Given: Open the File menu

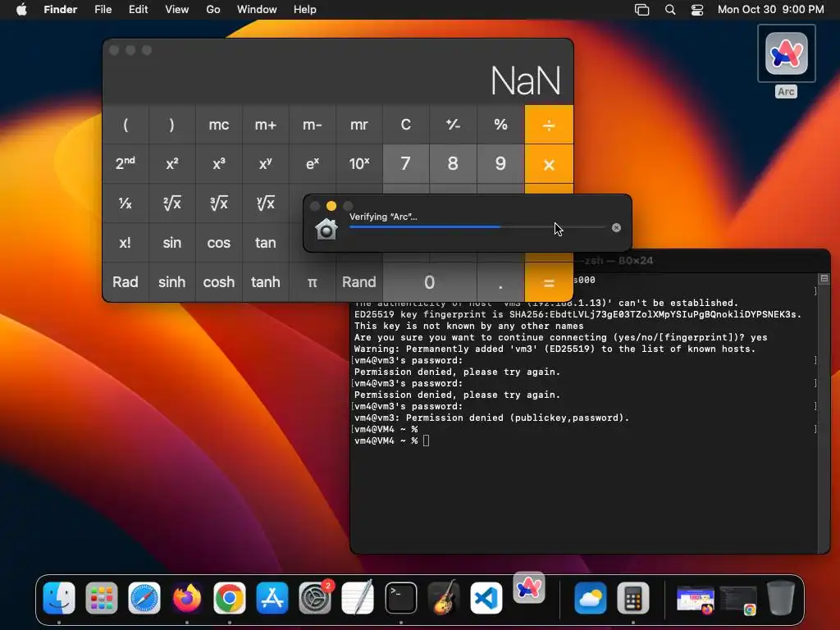Looking at the screenshot, I should coord(103,10).
